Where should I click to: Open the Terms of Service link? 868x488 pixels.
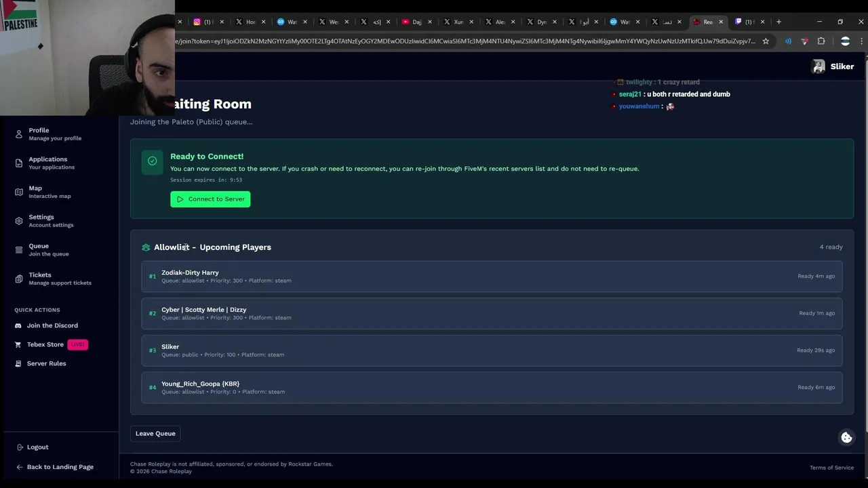pos(831,468)
